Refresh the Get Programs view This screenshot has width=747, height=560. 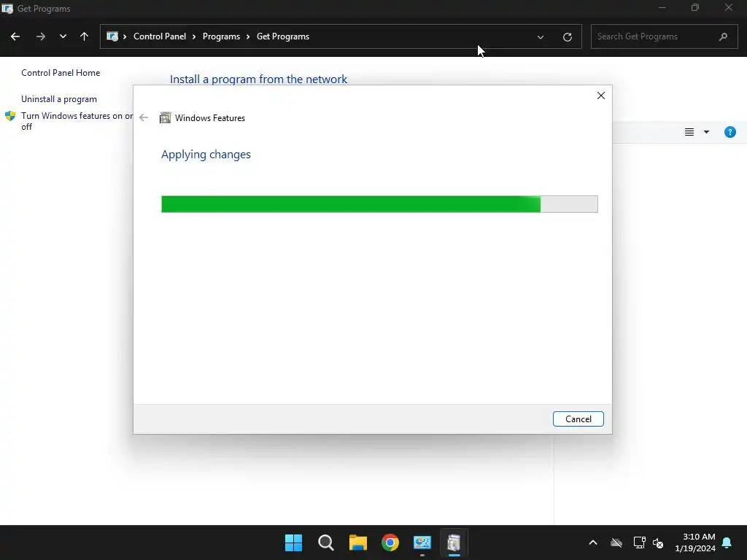(x=567, y=37)
